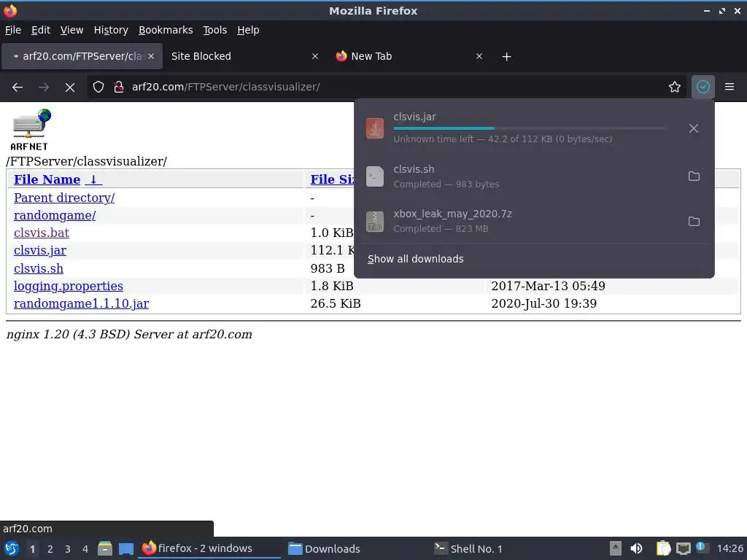The width and height of the screenshot is (747, 560).
Task: Select the xbox_leak_may_2020.7z download entry
Action: (x=534, y=222)
